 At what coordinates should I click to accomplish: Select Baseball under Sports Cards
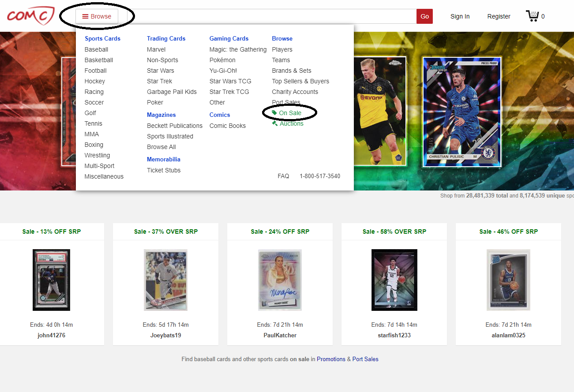click(96, 49)
